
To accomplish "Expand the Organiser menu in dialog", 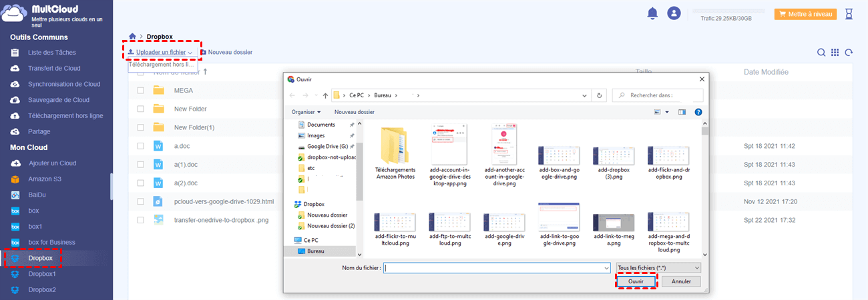I will pos(306,112).
